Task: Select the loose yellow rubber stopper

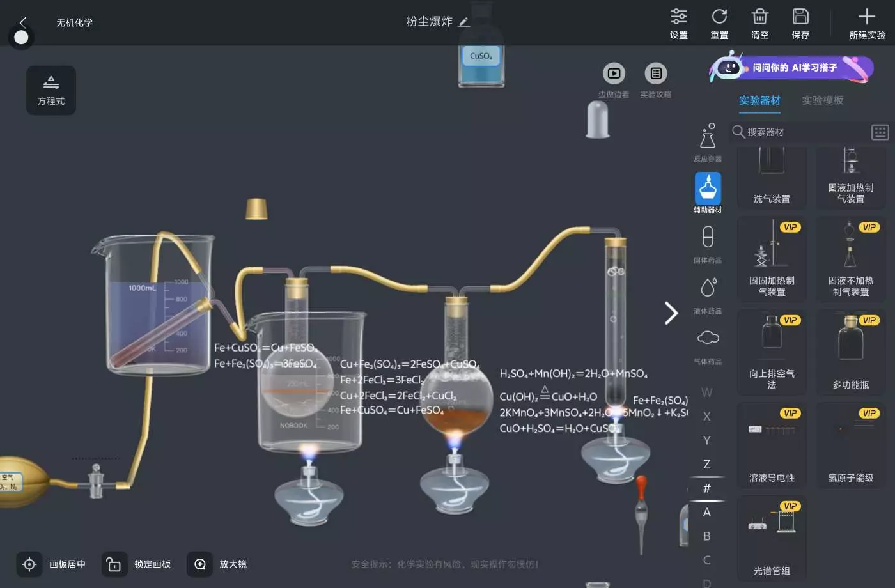Action: coord(256,209)
